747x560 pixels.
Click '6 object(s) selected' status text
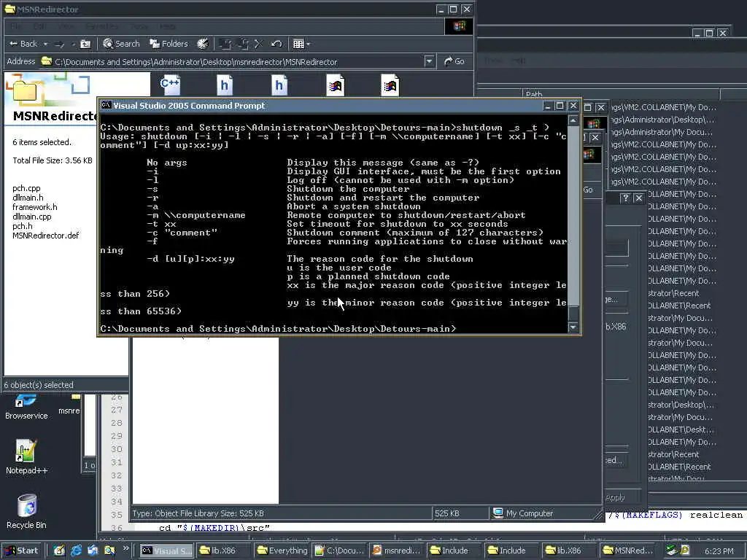click(39, 385)
